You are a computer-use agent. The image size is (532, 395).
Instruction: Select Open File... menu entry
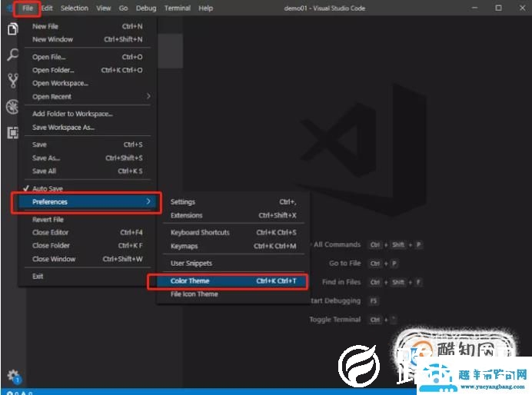click(x=88, y=57)
